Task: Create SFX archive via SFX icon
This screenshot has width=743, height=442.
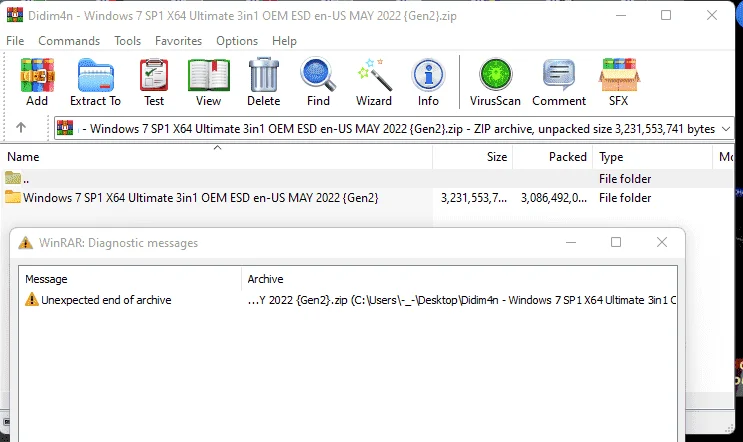Action: (x=619, y=75)
